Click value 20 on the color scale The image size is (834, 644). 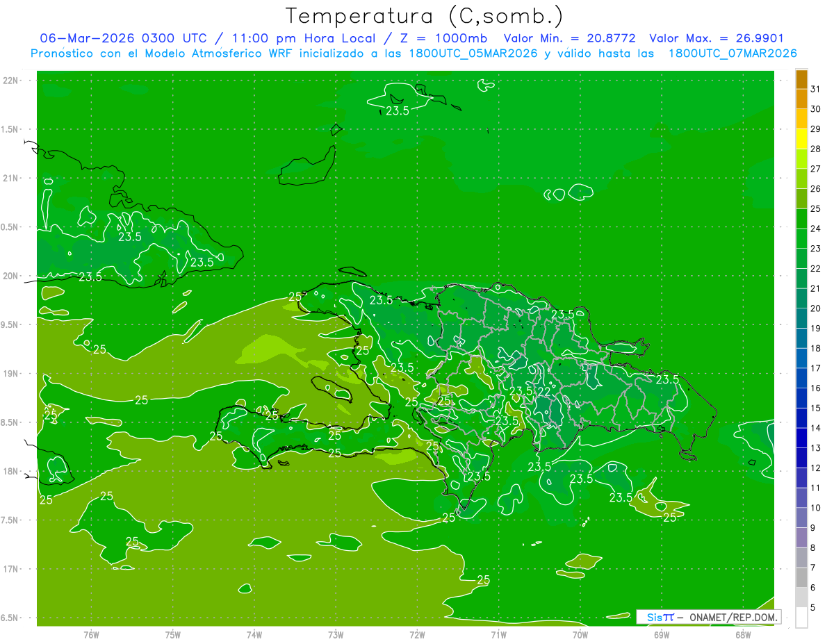click(815, 308)
